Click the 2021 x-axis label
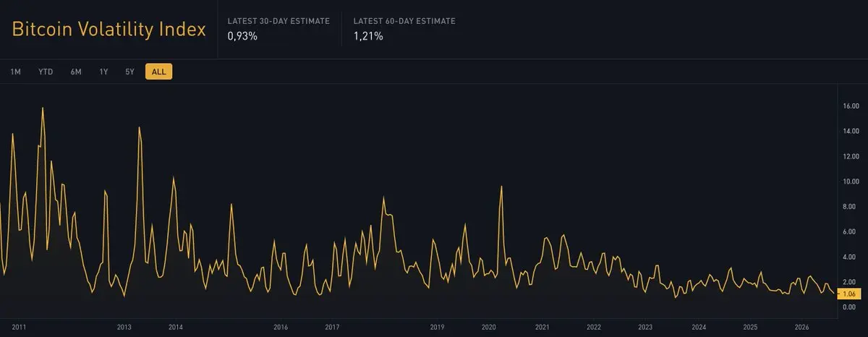 (x=542, y=327)
